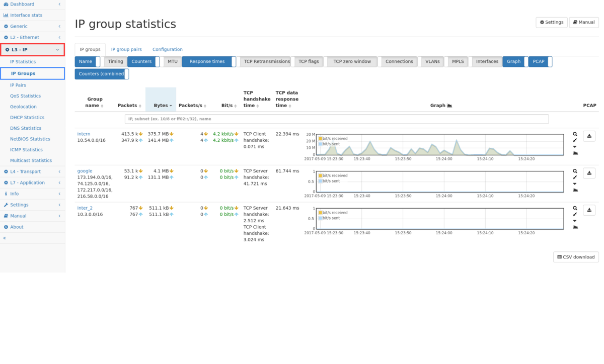This screenshot has width=604, height=364.
Task: Download PCAP for the intern group
Action: coord(590,136)
